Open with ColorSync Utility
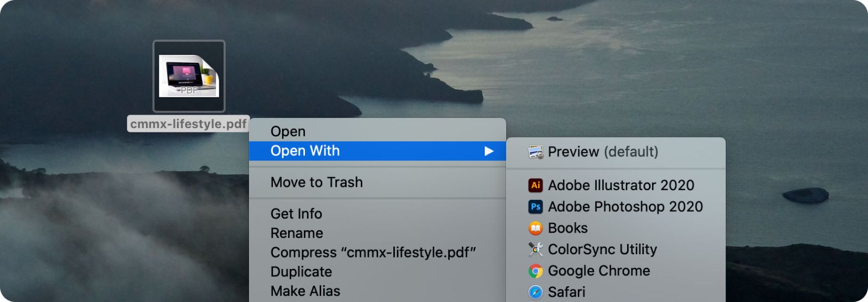Screen dimensions: 868x302 (x=616, y=249)
